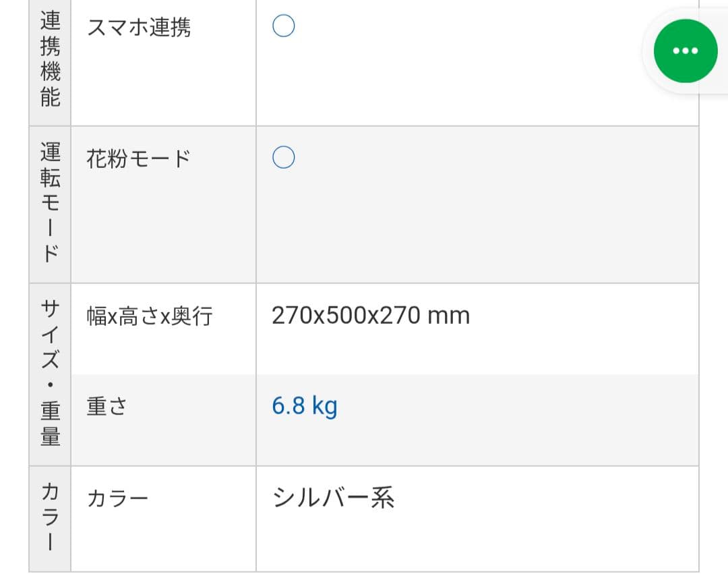Click the dimensions value 270x500x270 mm
Image resolution: width=728 pixels, height=574 pixels.
click(x=371, y=315)
